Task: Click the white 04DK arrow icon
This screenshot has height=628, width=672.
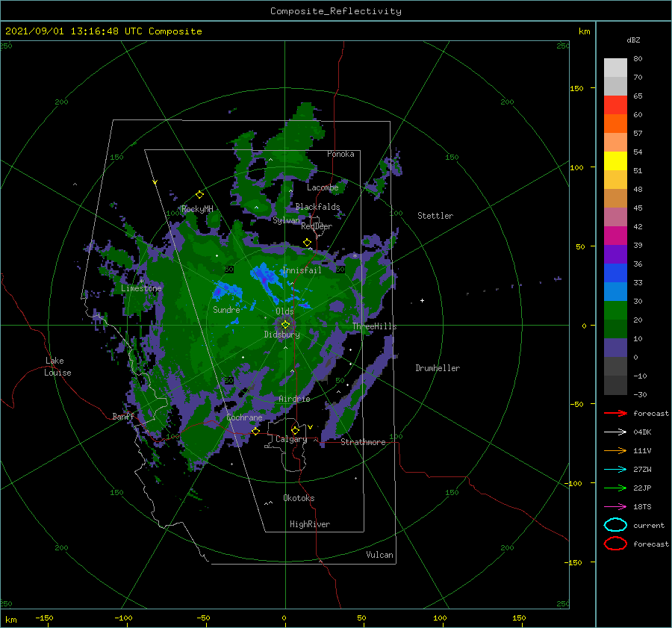Action: coord(615,432)
